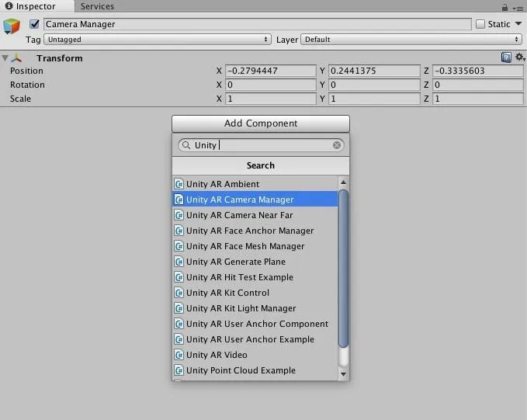Image resolution: width=527 pixels, height=420 pixels.
Task: Open the Static flags dropdown arrow
Action: [518, 24]
